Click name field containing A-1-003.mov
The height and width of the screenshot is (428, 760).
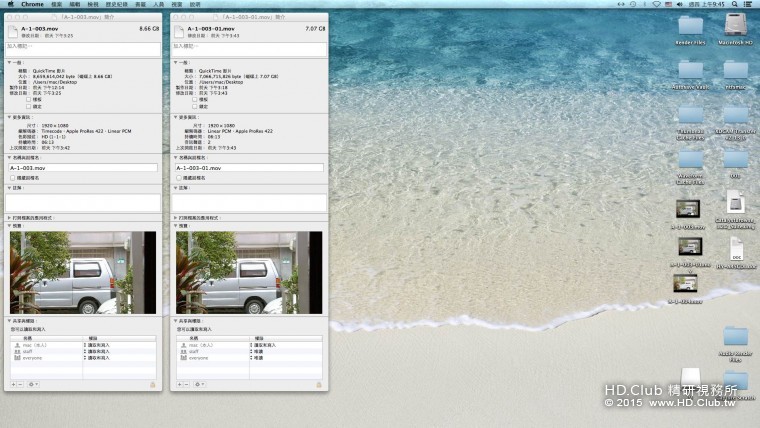coord(82,168)
